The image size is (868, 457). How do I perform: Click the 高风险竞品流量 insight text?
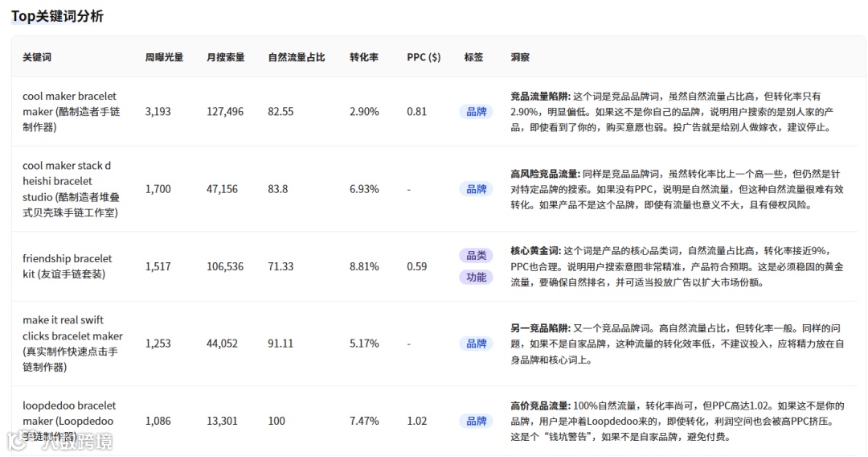tap(677, 189)
